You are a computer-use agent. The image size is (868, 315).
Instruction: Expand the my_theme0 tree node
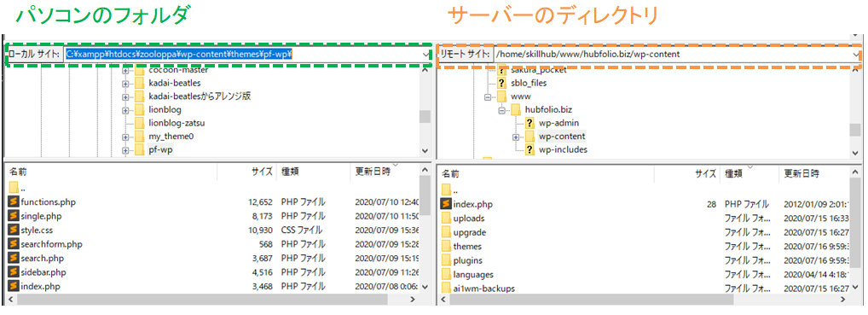tap(125, 137)
